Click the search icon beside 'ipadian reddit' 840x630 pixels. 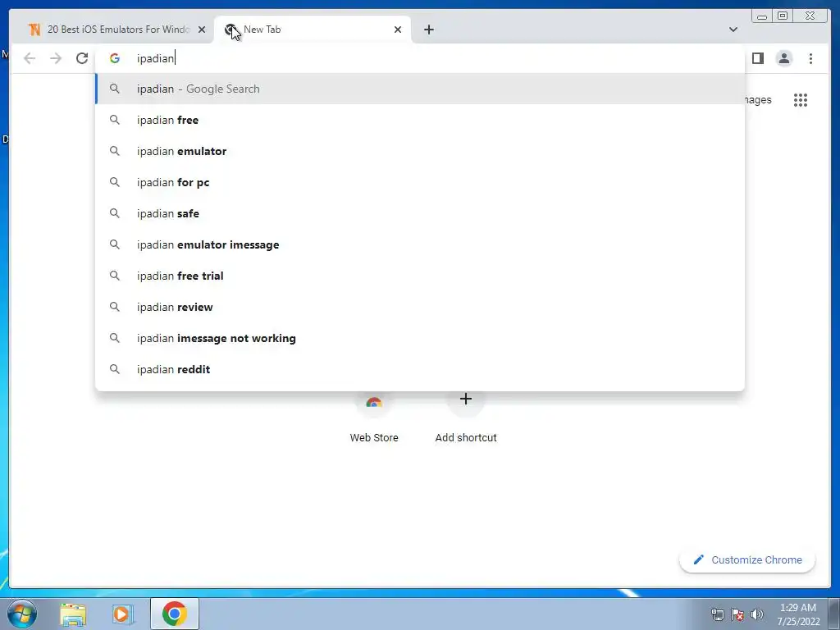click(115, 369)
